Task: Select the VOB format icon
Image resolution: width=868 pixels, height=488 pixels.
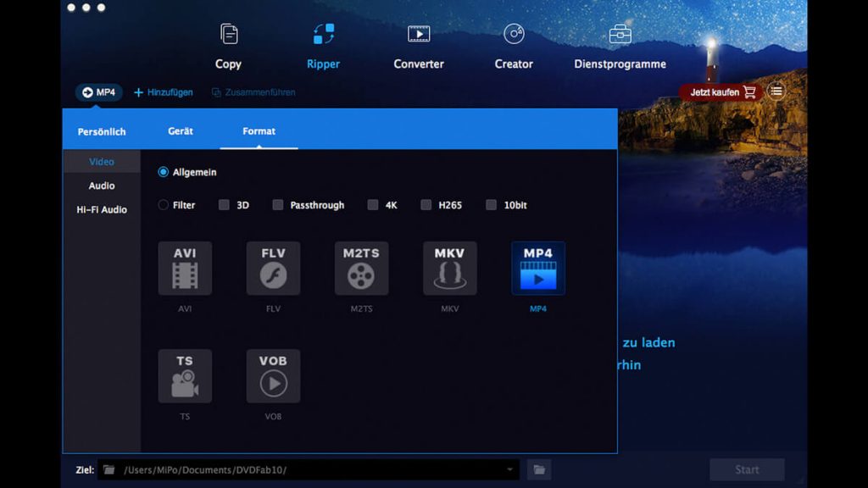Action: pos(274,376)
